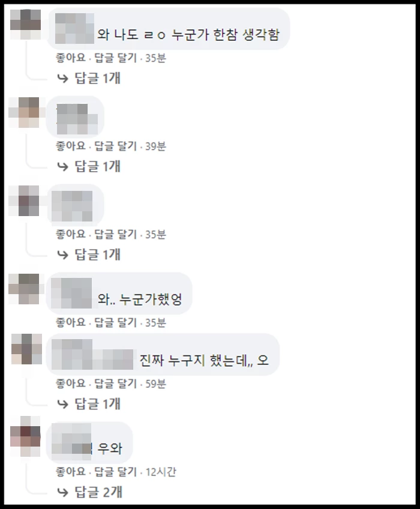Click reply arrow icon beside 답글 2개
This screenshot has height=509, width=420.
pos(62,492)
